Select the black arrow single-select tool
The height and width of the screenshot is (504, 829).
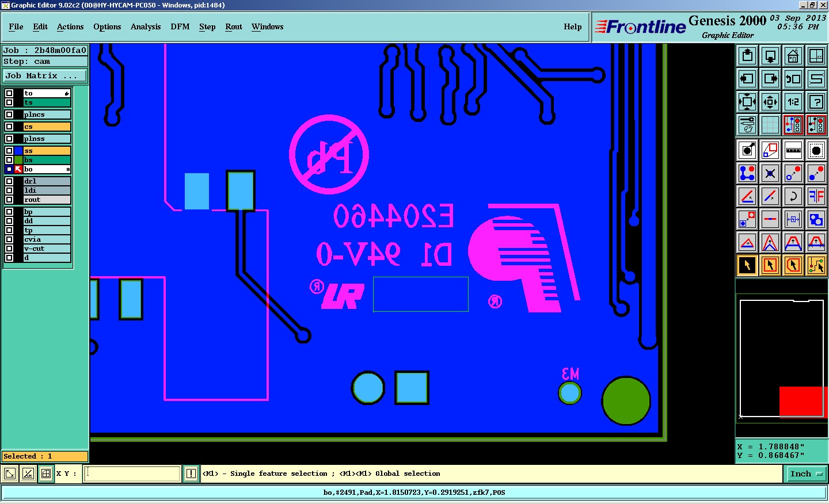point(747,265)
